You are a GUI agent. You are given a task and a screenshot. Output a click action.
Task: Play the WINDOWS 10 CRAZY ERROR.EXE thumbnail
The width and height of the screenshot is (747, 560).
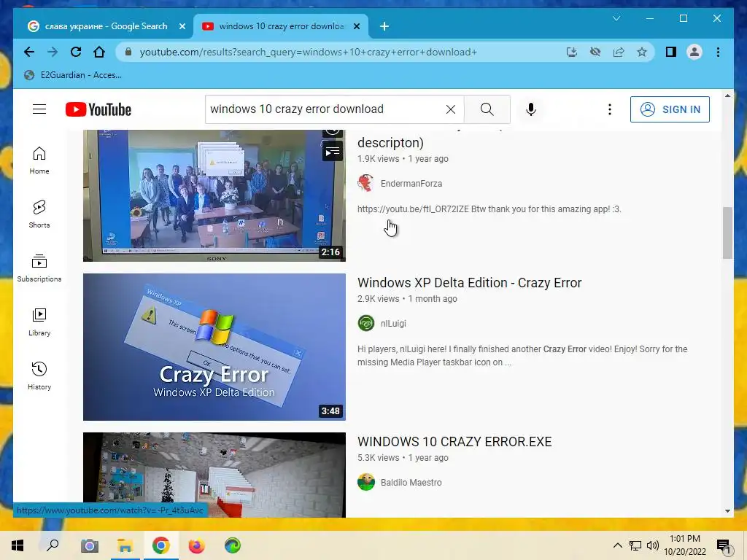point(214,475)
